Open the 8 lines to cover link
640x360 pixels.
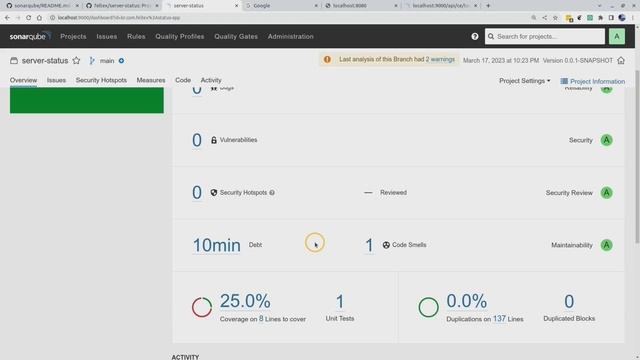[261, 319]
